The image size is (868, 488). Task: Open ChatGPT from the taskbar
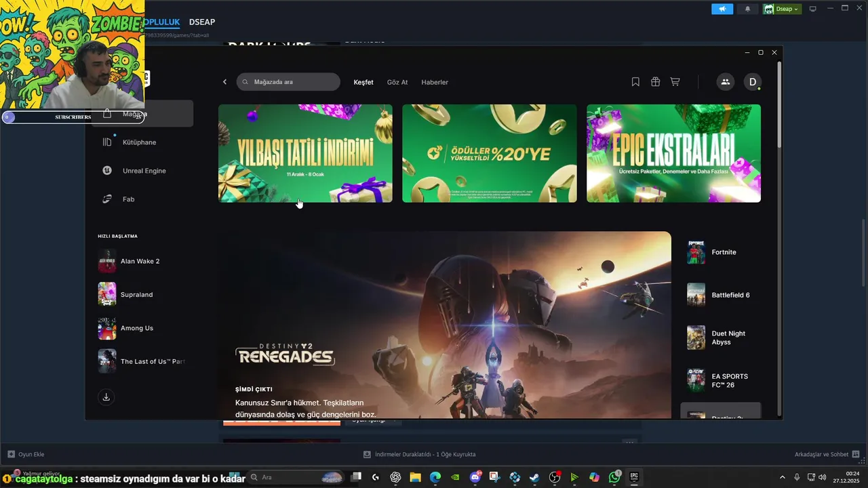tap(396, 477)
